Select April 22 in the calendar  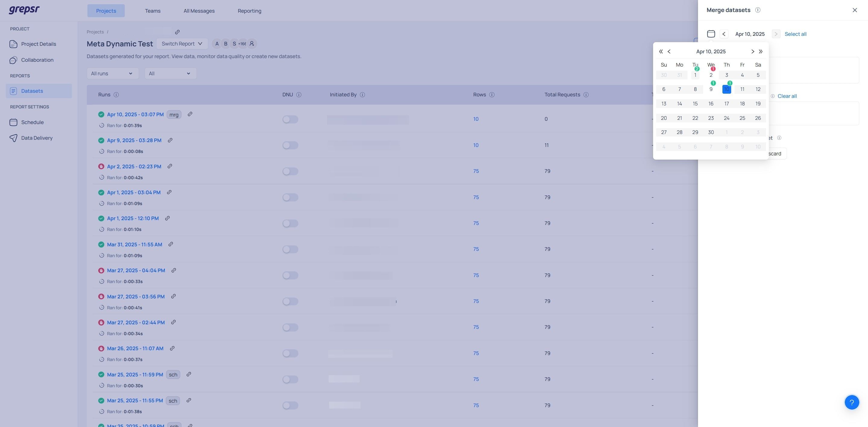(x=695, y=118)
